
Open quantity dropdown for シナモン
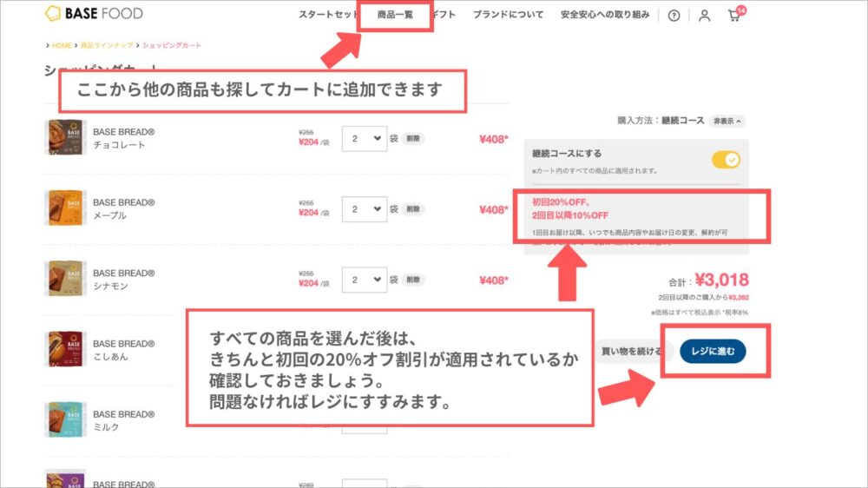[x=365, y=280]
